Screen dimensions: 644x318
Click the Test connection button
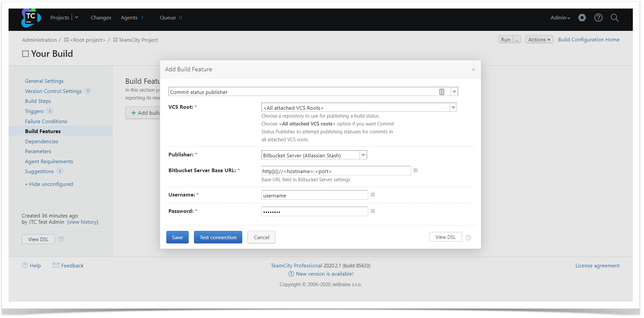218,237
